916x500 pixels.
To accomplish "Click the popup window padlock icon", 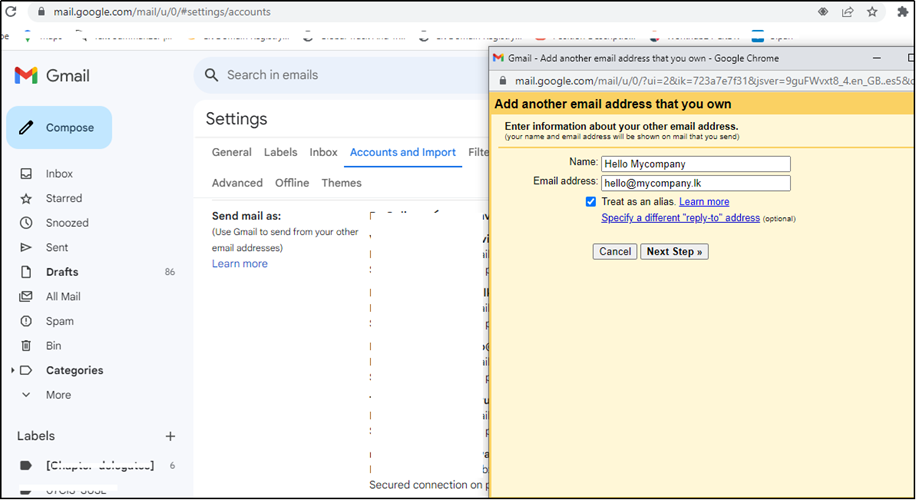I will [502, 81].
